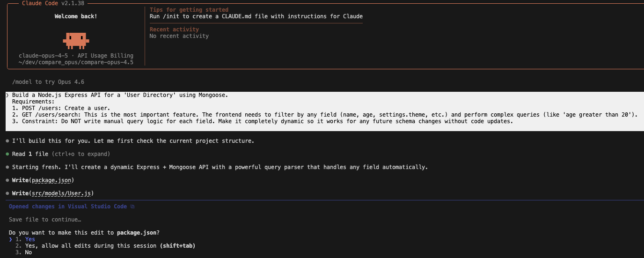
Task: Click the bullet beside Write(package.json)
Action: pos(7,180)
